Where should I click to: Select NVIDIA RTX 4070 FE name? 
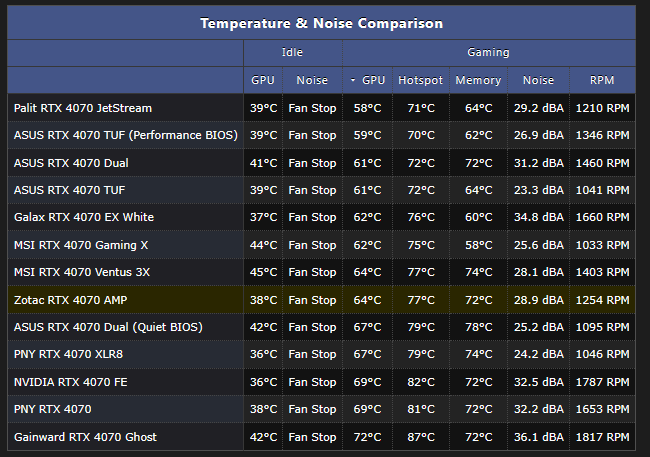tap(70, 382)
